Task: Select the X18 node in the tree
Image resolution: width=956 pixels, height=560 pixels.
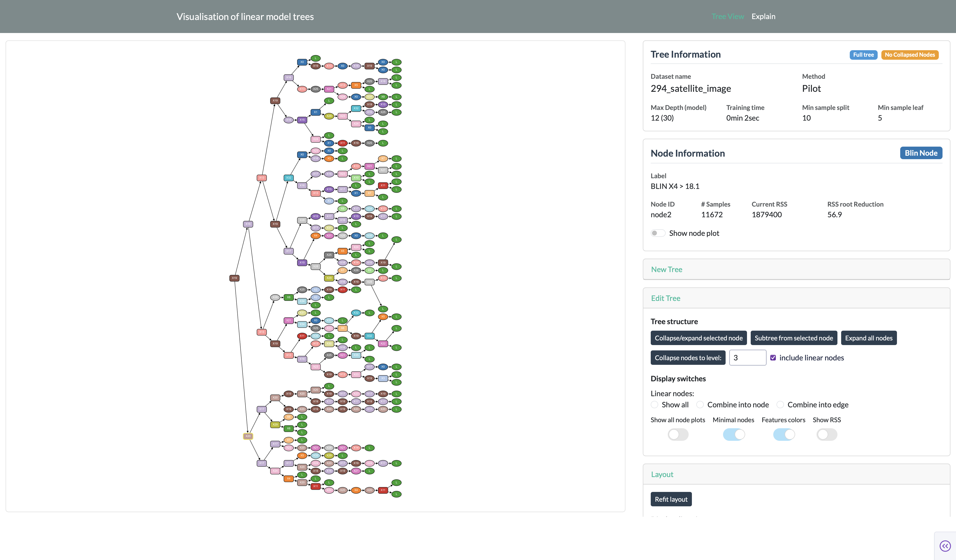Action: (x=315, y=471)
